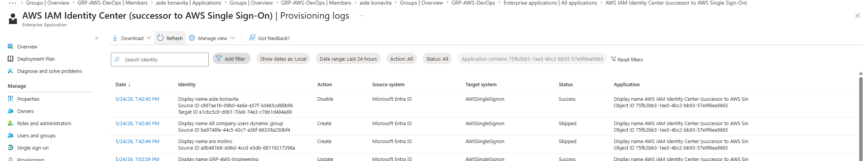Click the Properties bars icon
868x161 pixels.
pos(10,99)
